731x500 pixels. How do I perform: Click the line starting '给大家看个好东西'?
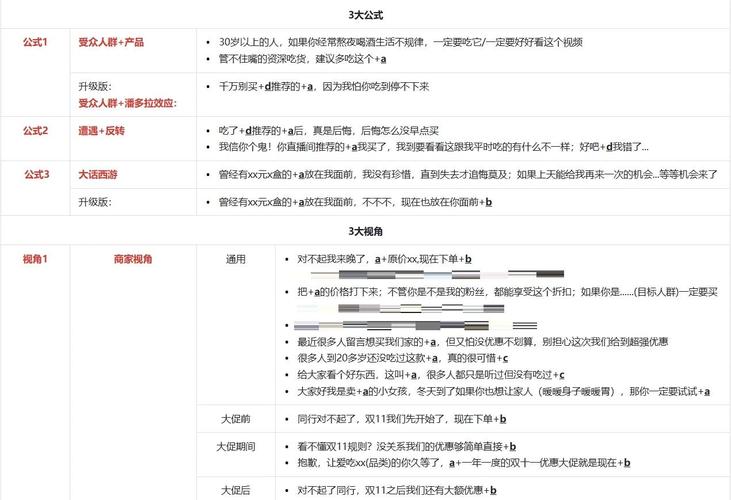(431, 375)
